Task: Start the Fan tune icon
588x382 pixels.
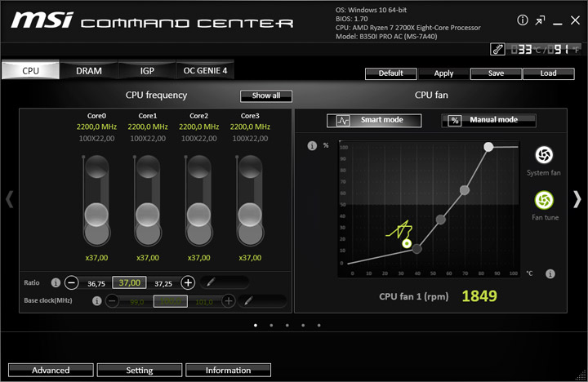Action: coord(544,200)
